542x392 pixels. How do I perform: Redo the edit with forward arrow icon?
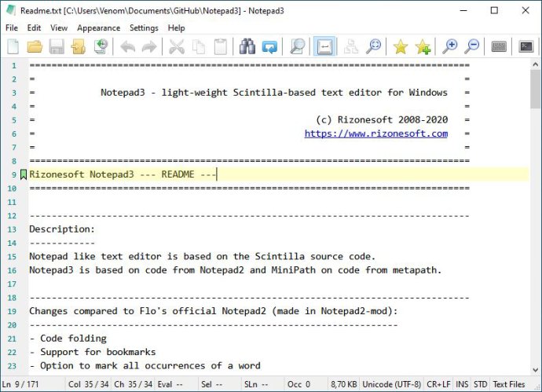149,46
